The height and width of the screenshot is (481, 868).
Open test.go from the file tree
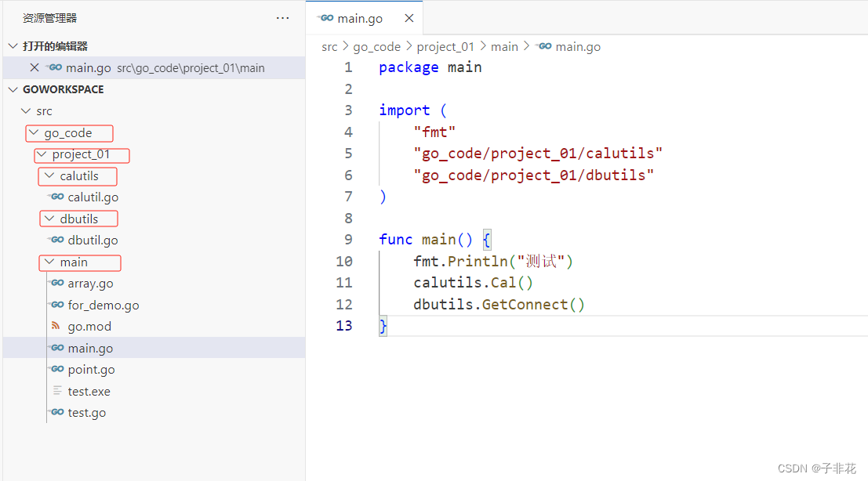click(x=87, y=413)
